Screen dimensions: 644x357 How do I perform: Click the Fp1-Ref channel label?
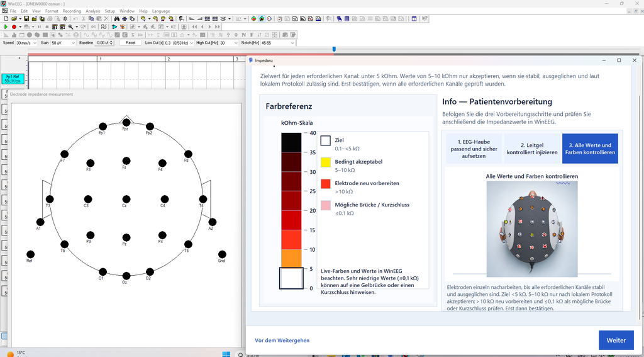(x=13, y=79)
